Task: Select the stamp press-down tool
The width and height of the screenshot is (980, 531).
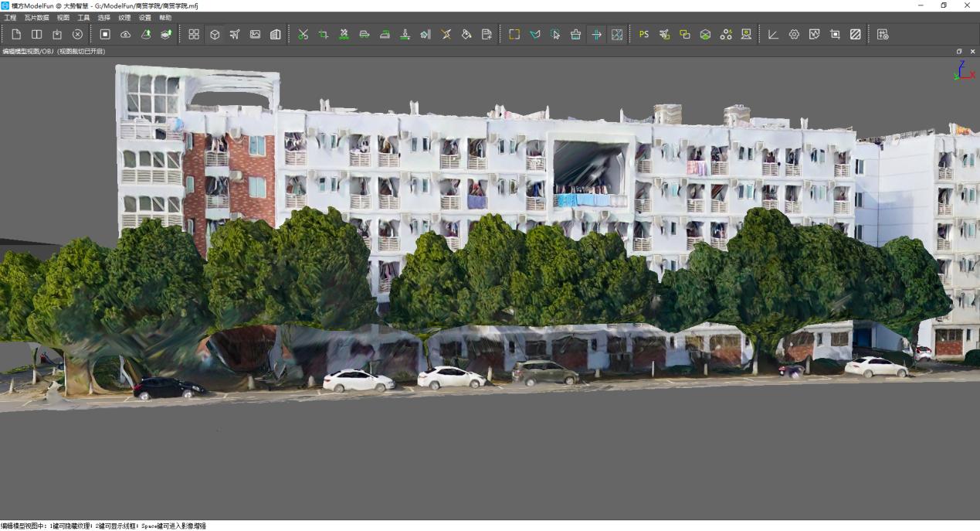Action: click(x=405, y=34)
